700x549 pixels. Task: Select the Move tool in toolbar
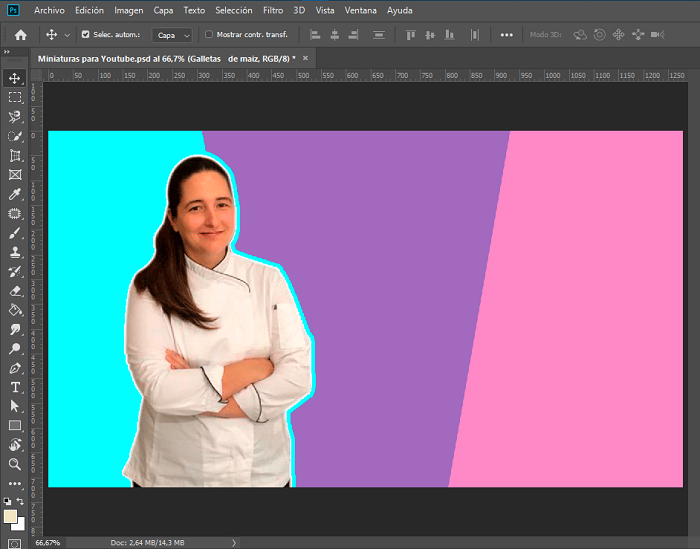click(14, 78)
